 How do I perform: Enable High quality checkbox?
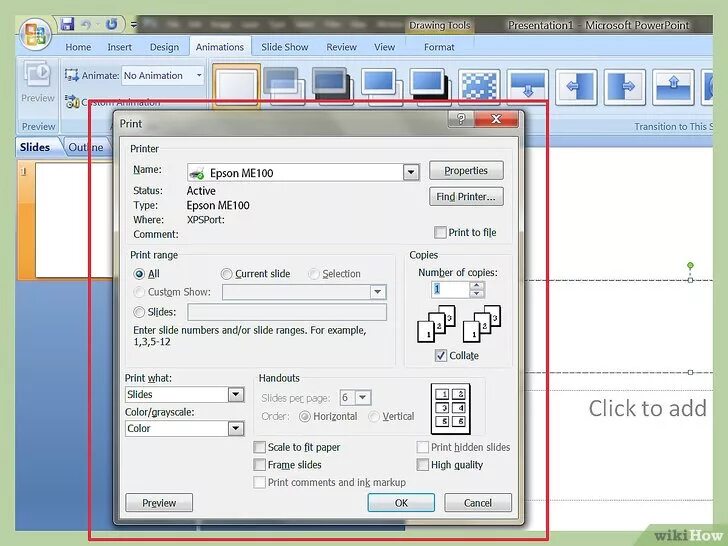[x=422, y=465]
